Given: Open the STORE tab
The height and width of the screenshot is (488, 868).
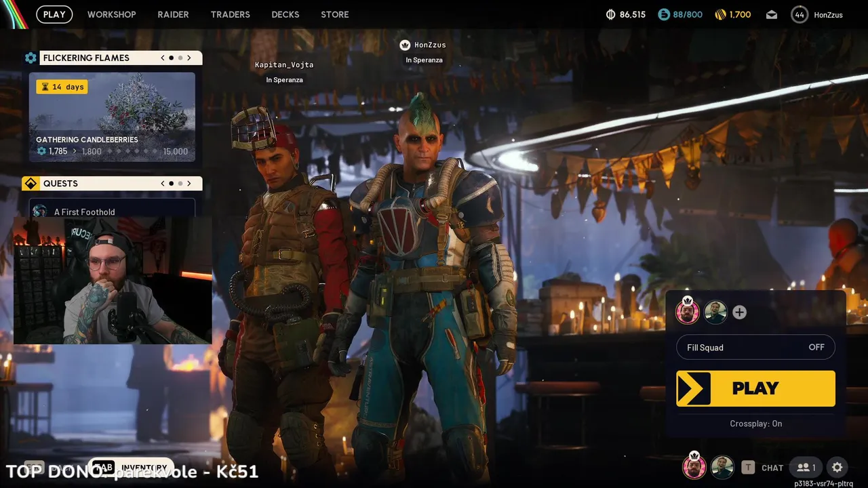Looking at the screenshot, I should pyautogui.click(x=335, y=14).
